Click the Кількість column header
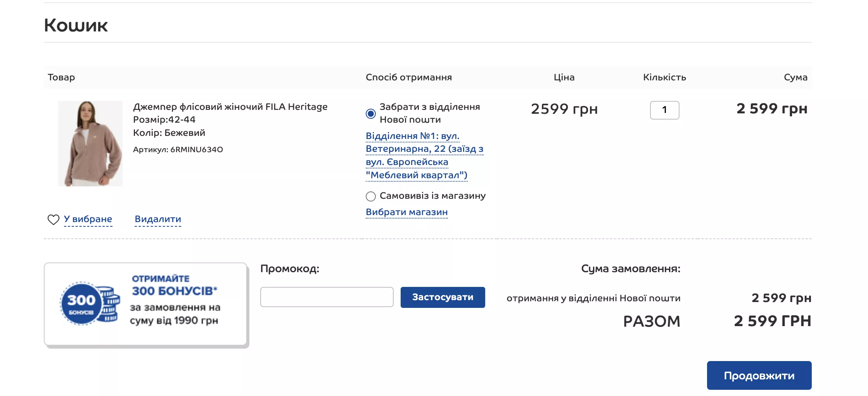 [664, 77]
